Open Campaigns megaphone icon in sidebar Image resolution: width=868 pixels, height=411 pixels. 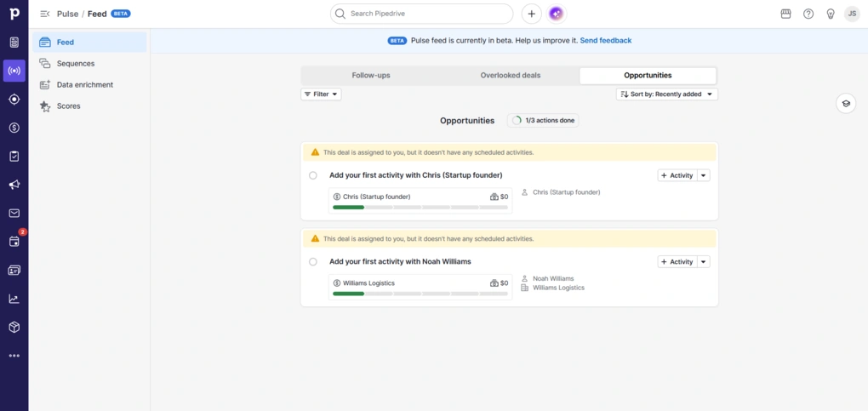[x=14, y=185]
